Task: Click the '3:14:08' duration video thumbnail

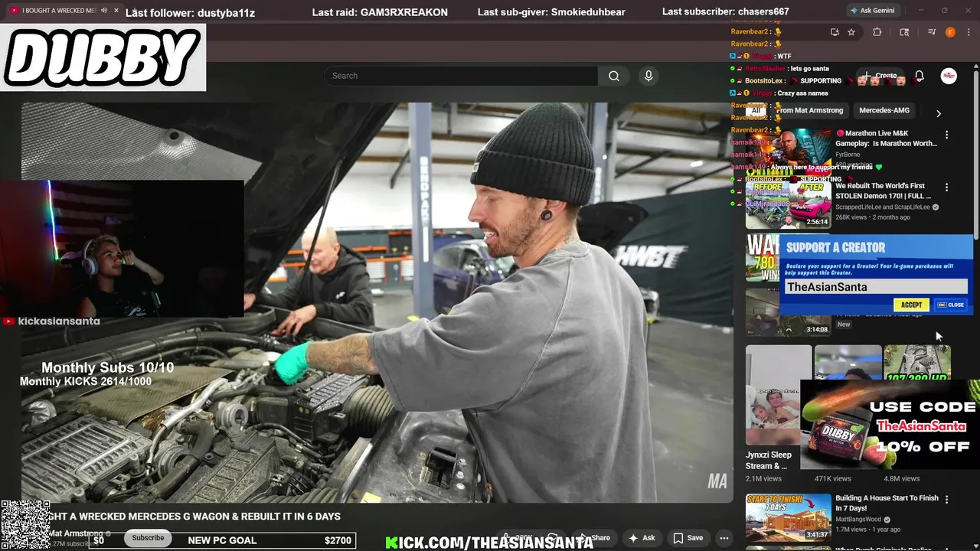Action: pyautogui.click(x=789, y=311)
